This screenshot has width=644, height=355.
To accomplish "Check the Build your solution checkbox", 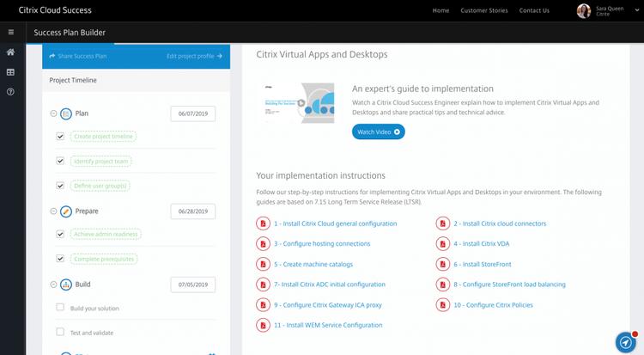I will tap(60, 307).
